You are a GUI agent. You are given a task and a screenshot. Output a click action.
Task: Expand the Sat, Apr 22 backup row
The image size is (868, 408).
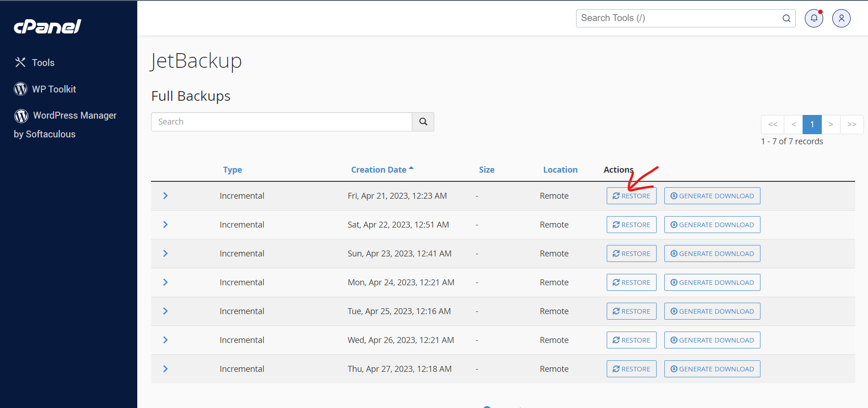click(x=166, y=224)
